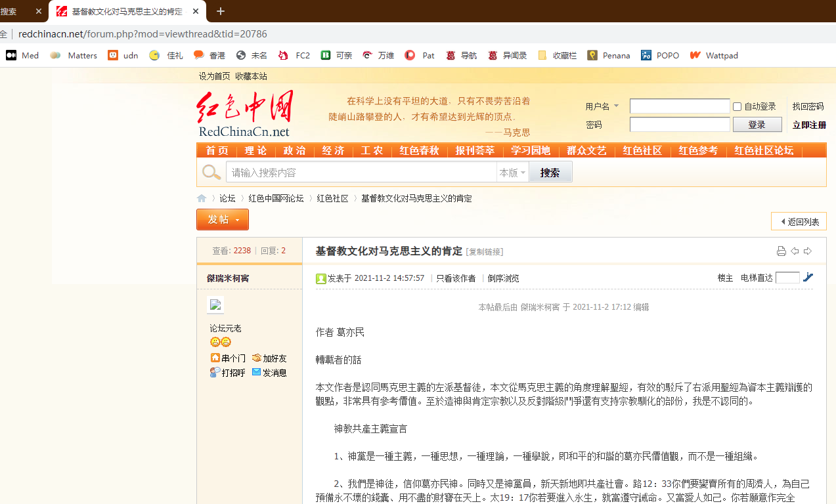Click the 返回列表 back to list link
The image size is (836, 504).
click(799, 222)
